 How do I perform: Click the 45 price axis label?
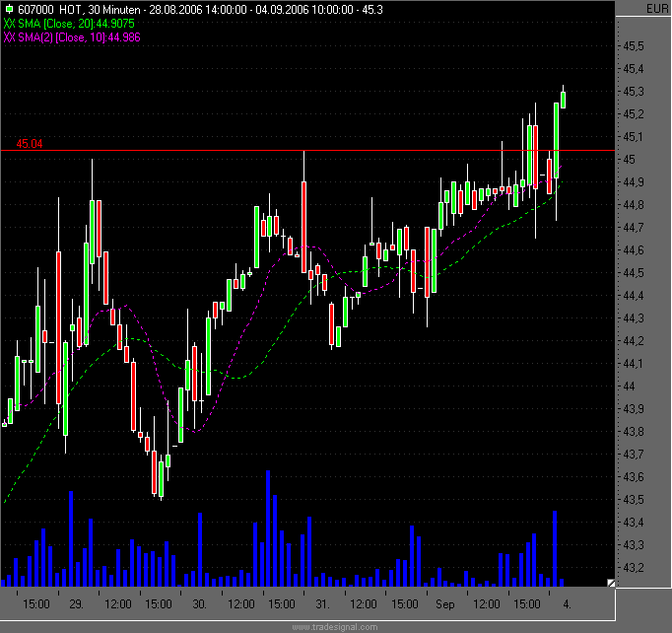[x=629, y=160]
